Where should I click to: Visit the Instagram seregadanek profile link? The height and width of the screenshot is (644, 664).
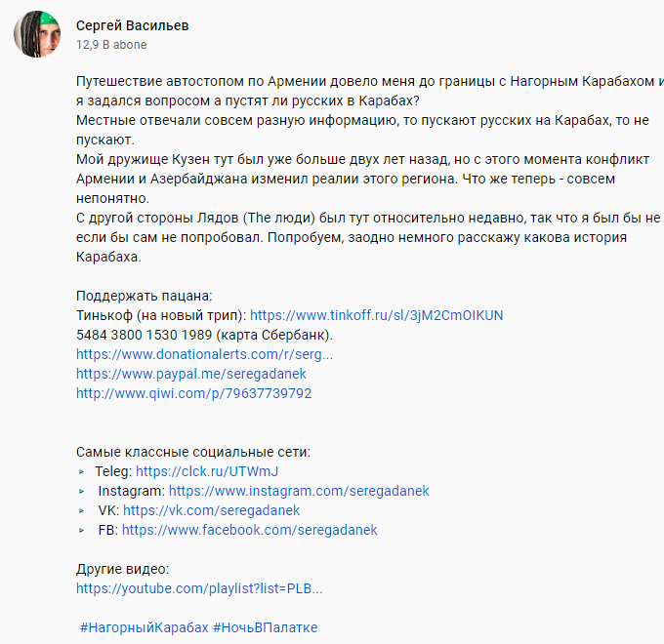(299, 491)
